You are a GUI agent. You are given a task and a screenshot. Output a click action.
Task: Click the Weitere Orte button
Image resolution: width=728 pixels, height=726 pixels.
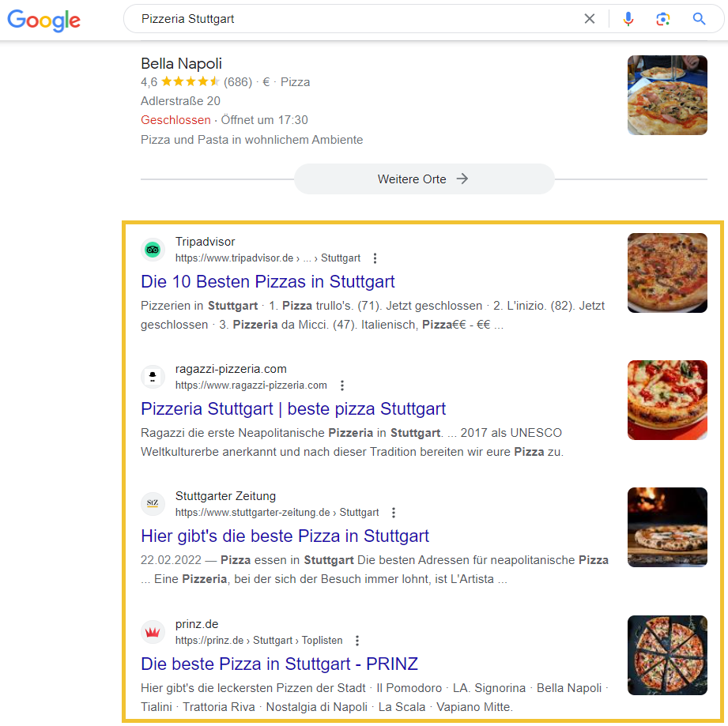[x=424, y=179]
